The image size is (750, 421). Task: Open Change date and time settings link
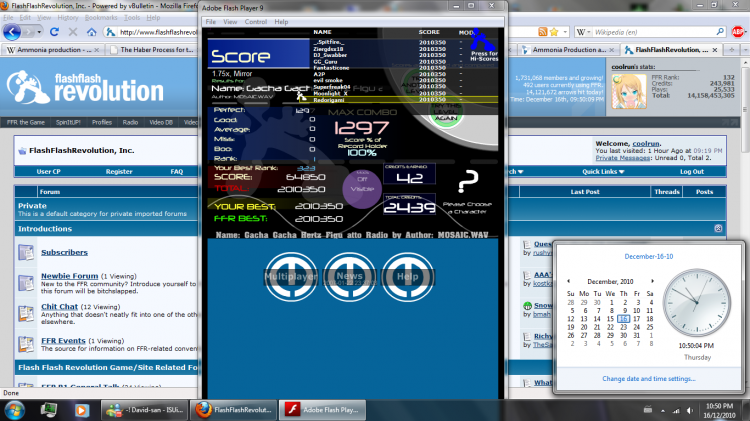point(649,379)
